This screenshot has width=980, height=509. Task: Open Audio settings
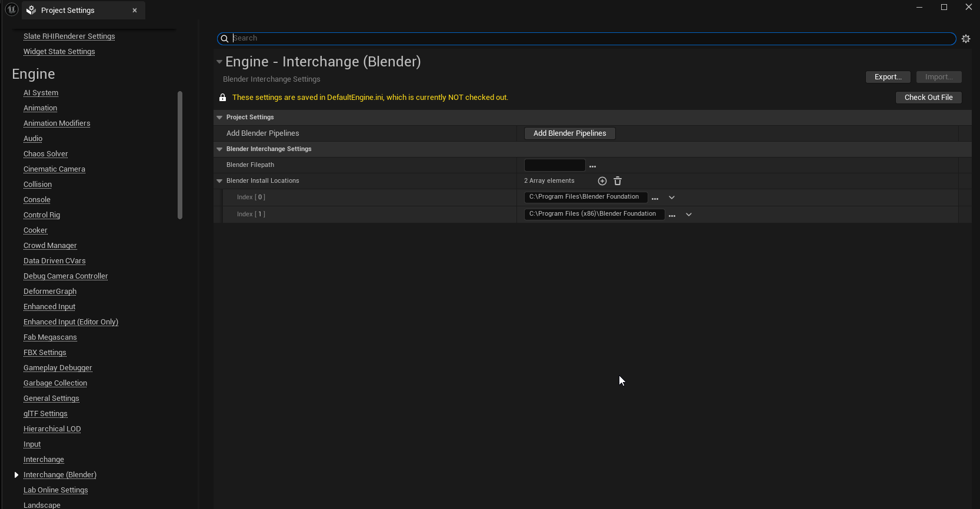33,139
